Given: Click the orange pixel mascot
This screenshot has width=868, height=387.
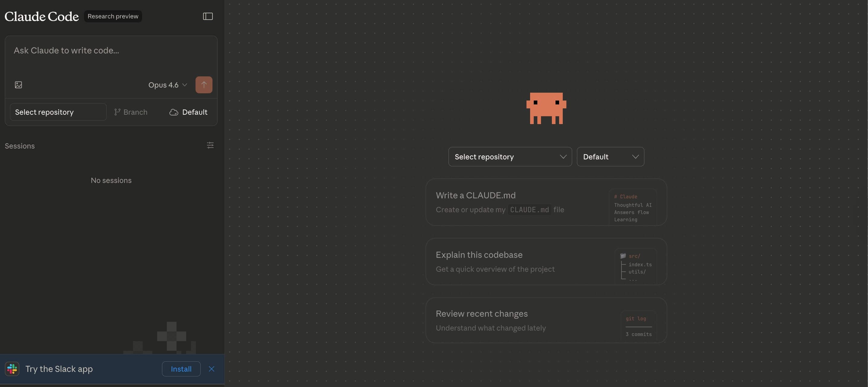Looking at the screenshot, I should pyautogui.click(x=546, y=108).
